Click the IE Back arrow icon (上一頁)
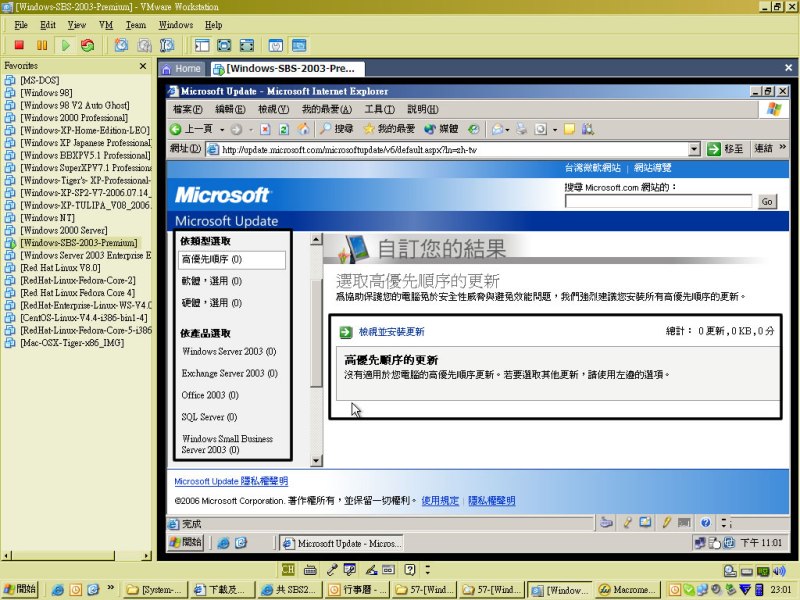800x600 pixels. pyautogui.click(x=176, y=129)
